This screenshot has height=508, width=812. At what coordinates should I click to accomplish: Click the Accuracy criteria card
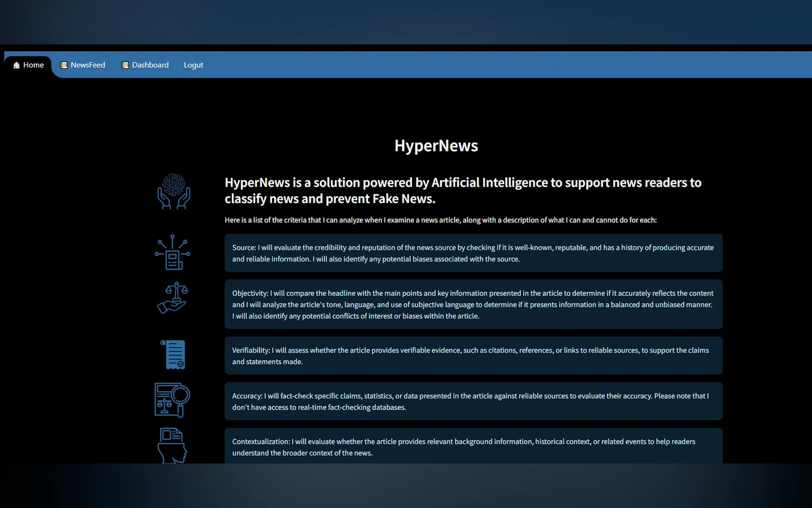click(x=473, y=401)
